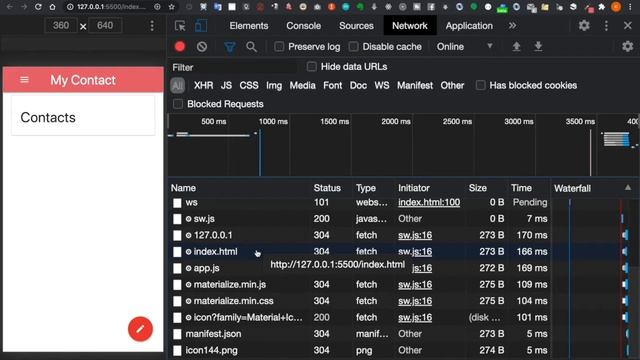Filter requests by XHR
640x360 pixels.
203,85
